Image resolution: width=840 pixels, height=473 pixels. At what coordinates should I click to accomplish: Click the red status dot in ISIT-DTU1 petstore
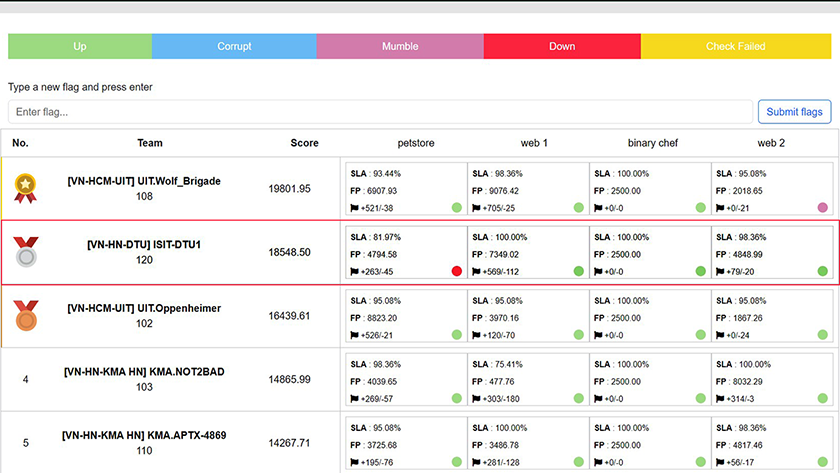[x=456, y=271]
